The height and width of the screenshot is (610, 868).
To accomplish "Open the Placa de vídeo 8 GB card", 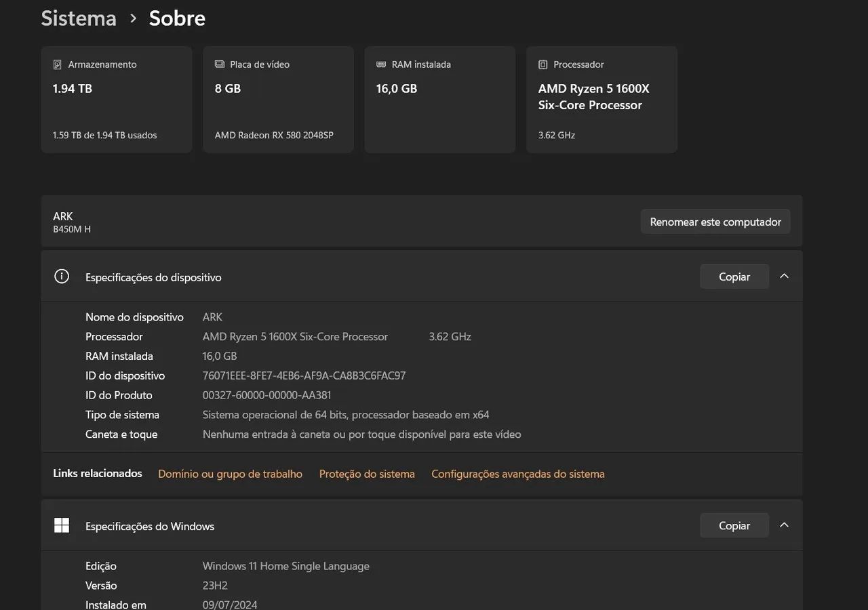I will point(278,100).
